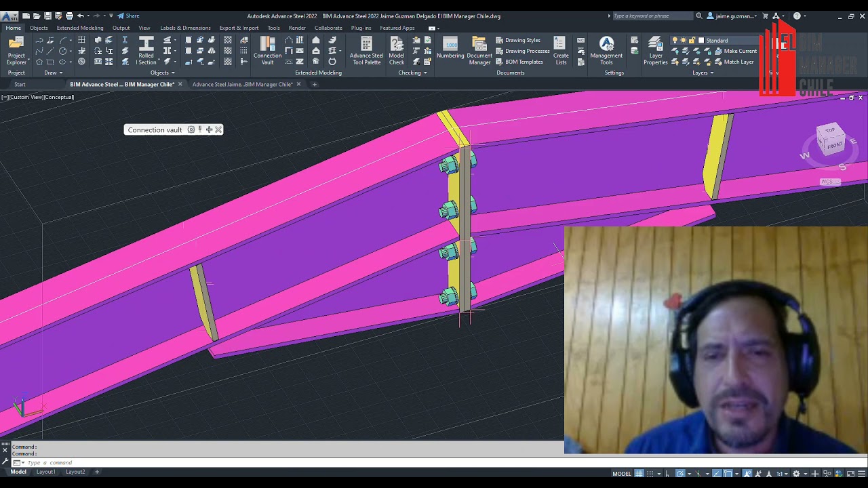
Task: Toggle layer lock icon in layer dropdown
Action: point(692,41)
